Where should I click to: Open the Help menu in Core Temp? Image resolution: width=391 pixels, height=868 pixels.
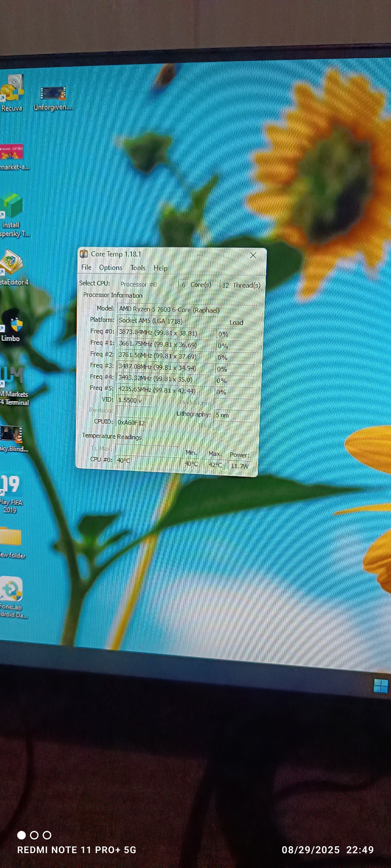tap(160, 269)
